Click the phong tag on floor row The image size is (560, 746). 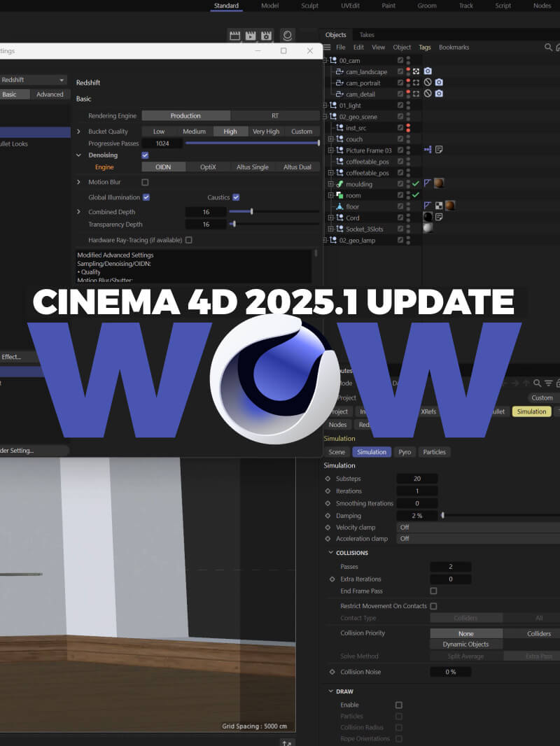(x=428, y=206)
